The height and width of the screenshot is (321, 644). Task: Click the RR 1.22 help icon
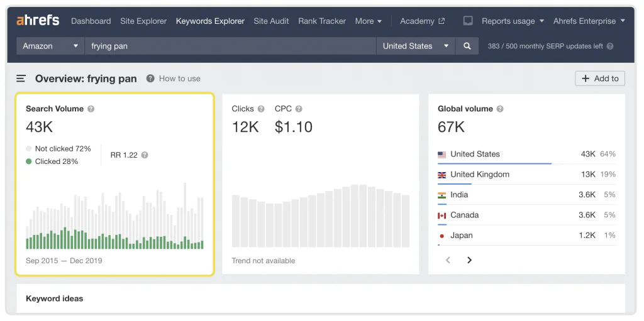145,155
